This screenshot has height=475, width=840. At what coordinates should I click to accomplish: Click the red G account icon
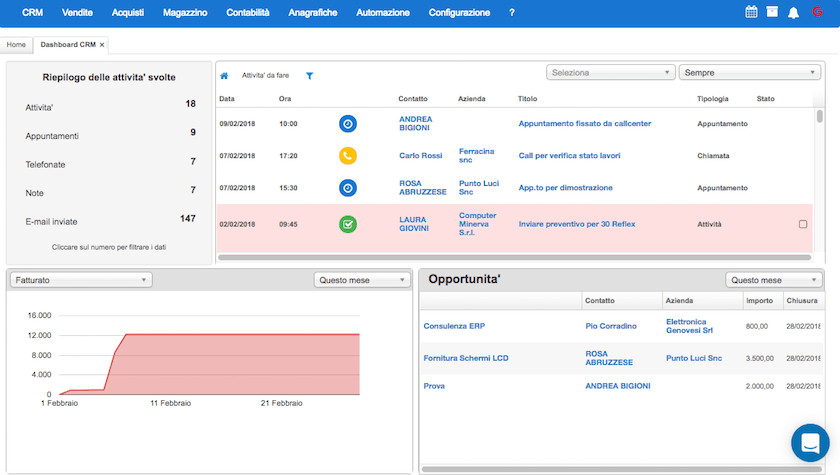coord(817,13)
